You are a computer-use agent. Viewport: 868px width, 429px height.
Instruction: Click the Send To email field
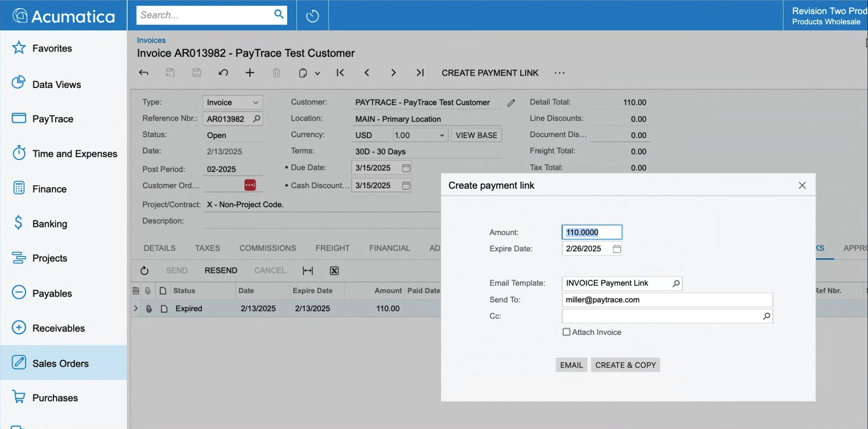[668, 300]
